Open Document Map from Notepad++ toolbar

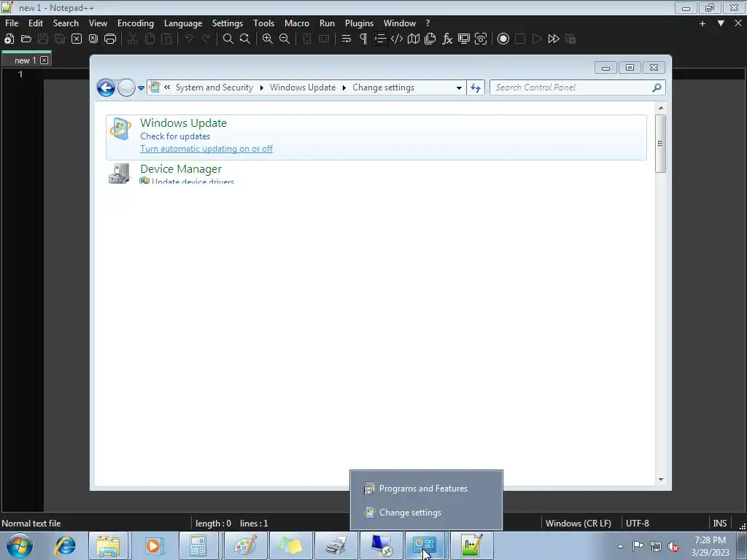pyautogui.click(x=414, y=39)
